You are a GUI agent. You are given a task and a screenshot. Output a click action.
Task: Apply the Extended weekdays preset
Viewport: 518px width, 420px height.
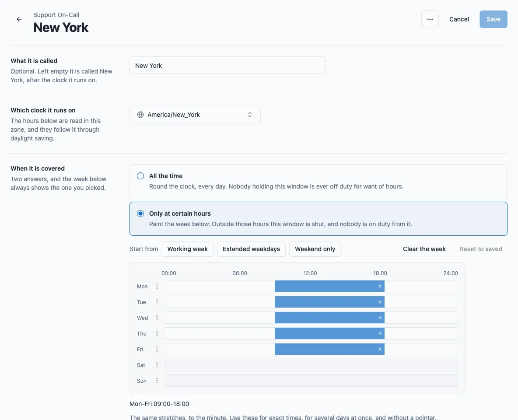pyautogui.click(x=251, y=249)
